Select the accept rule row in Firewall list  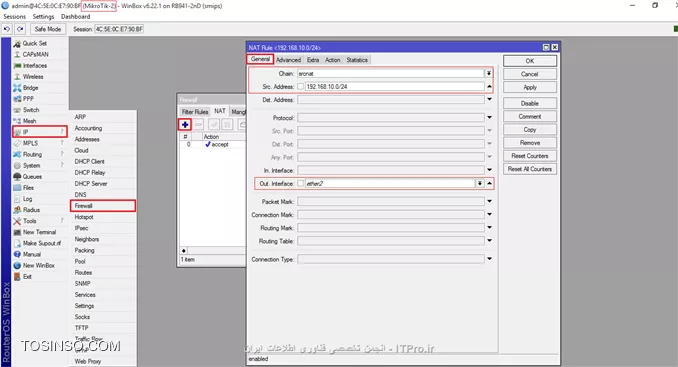[x=213, y=144]
